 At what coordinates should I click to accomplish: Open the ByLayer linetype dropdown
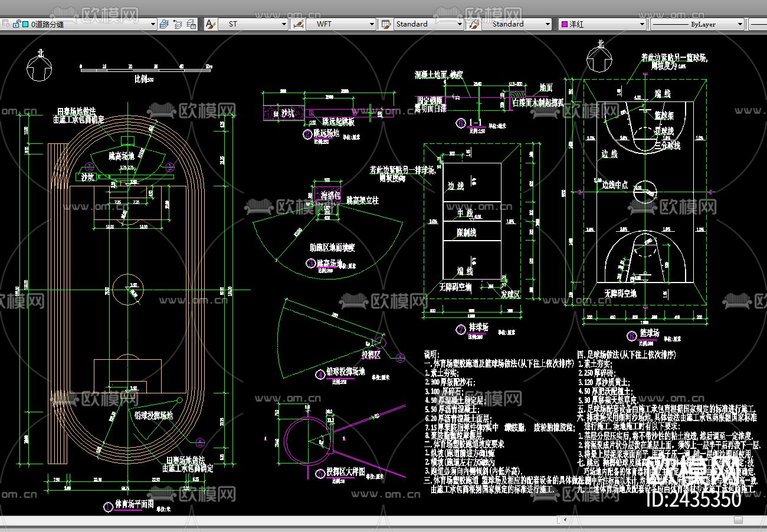tap(740, 24)
